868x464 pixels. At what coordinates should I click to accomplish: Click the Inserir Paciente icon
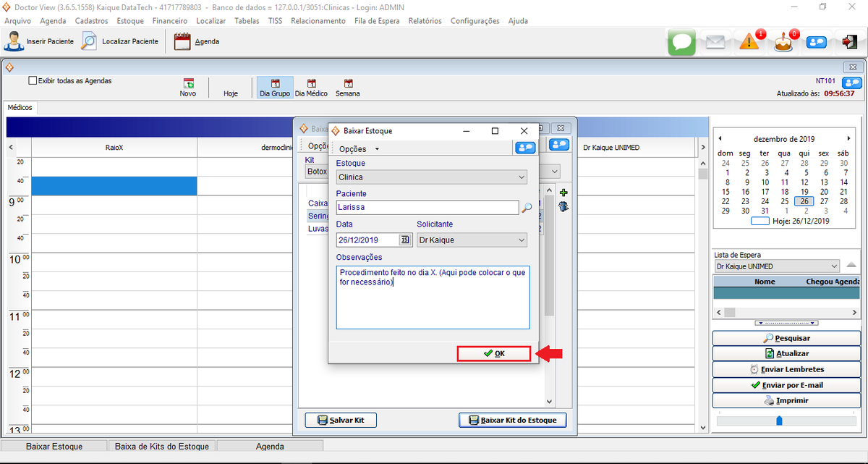(14, 41)
